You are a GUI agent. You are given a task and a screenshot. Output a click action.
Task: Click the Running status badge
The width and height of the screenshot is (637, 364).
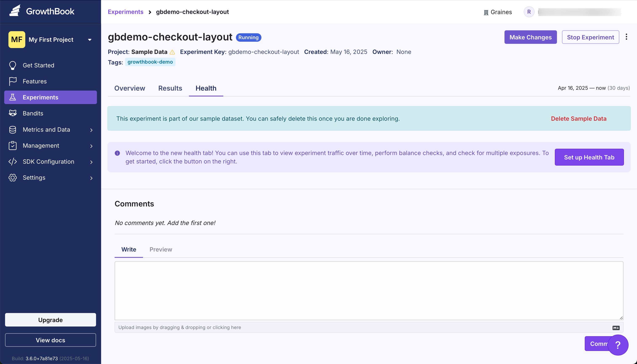point(249,37)
